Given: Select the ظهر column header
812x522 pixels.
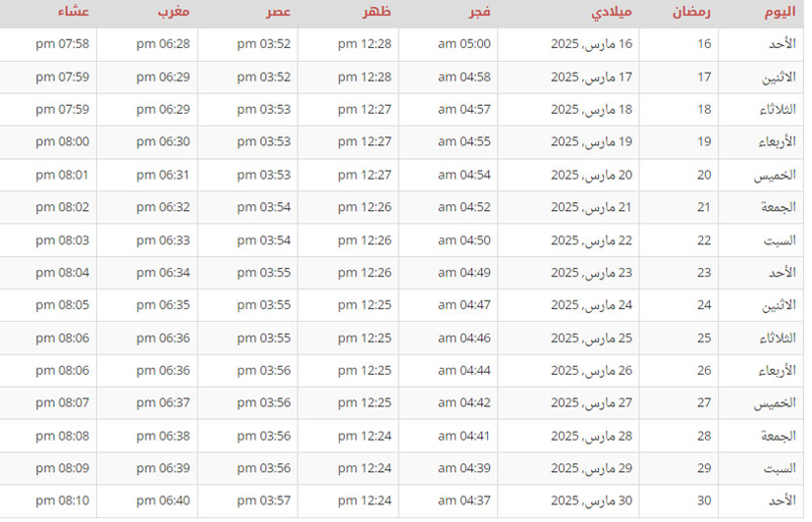Looking at the screenshot, I should pyautogui.click(x=378, y=13).
